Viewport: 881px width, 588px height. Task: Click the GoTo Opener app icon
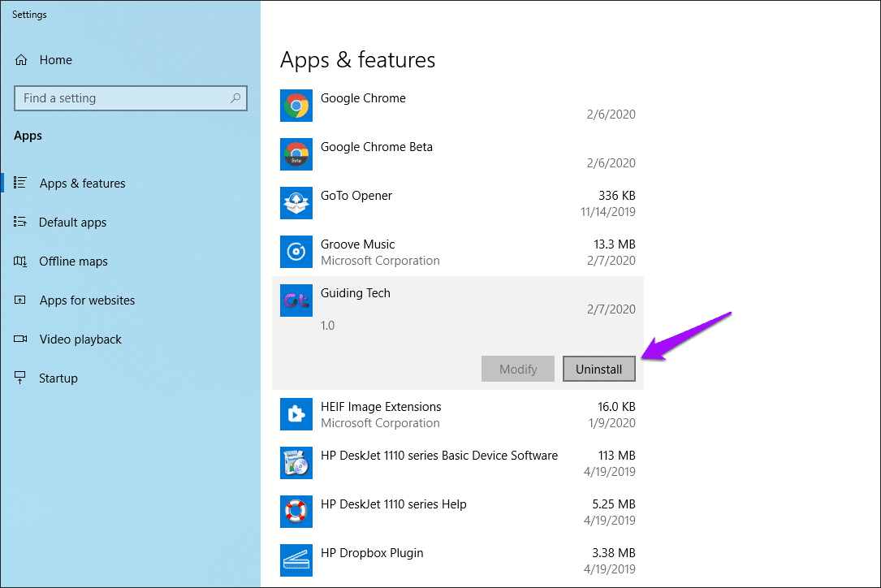[296, 203]
